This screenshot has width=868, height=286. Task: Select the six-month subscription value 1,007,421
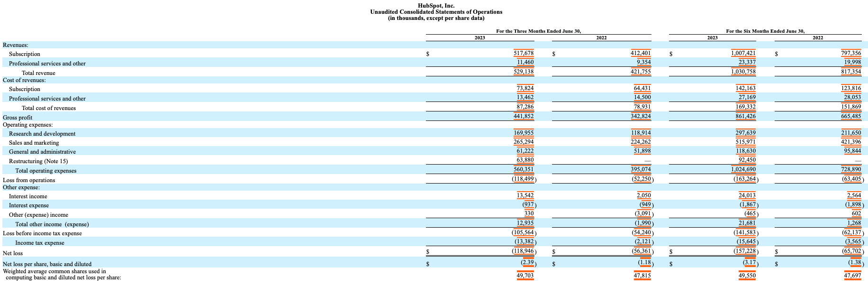coord(743,54)
